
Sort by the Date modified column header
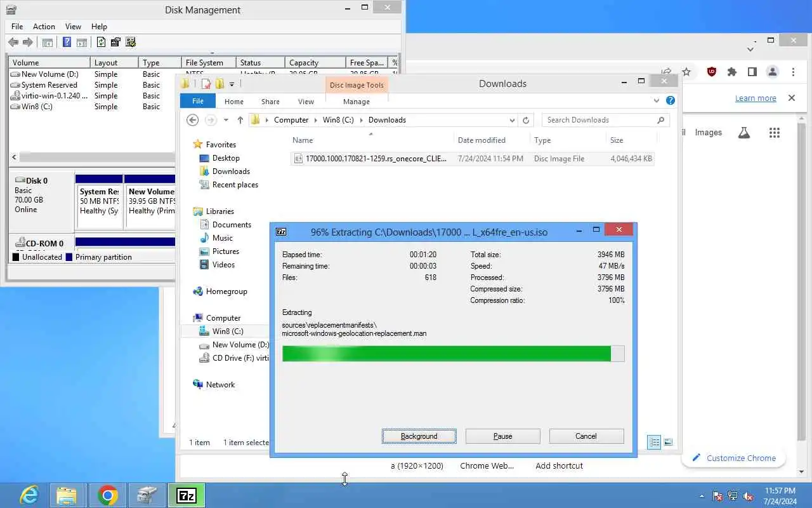click(x=481, y=140)
